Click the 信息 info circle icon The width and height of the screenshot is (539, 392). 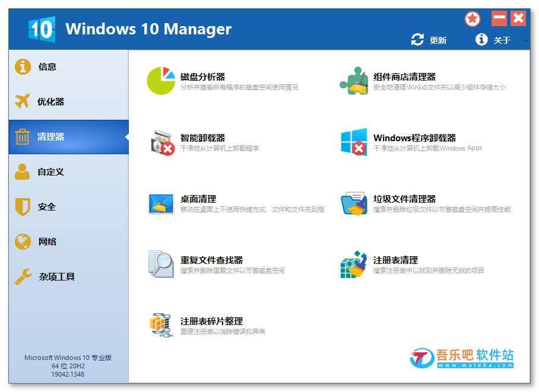[23, 66]
